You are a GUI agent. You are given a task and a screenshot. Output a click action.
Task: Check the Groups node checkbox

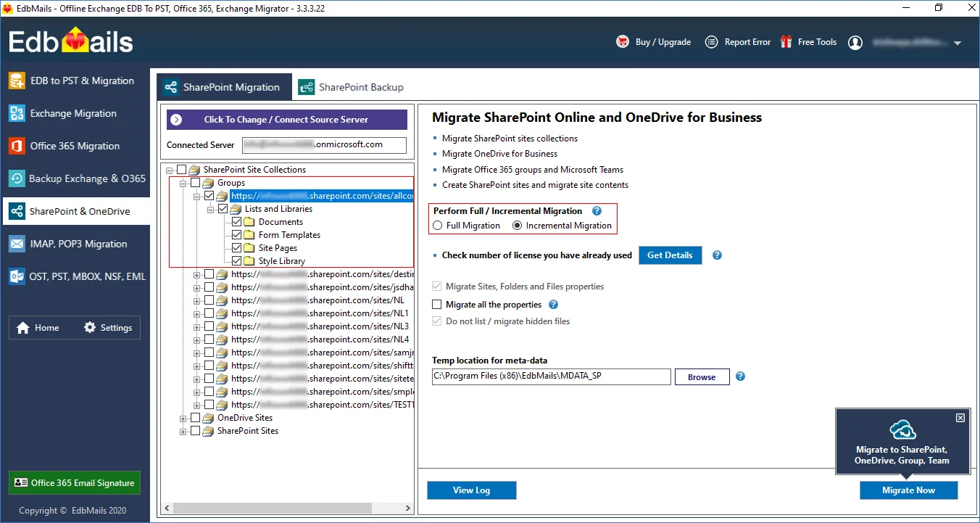coord(195,183)
